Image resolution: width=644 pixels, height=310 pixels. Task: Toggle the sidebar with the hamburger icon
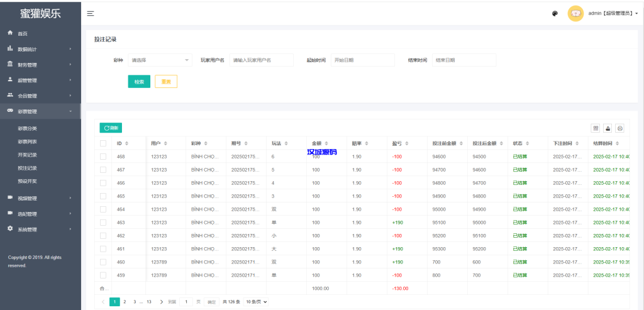click(x=91, y=14)
